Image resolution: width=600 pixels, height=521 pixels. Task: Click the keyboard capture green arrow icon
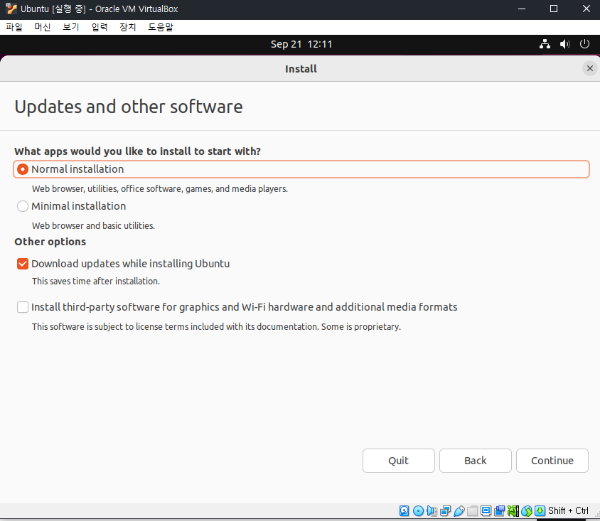click(x=540, y=511)
